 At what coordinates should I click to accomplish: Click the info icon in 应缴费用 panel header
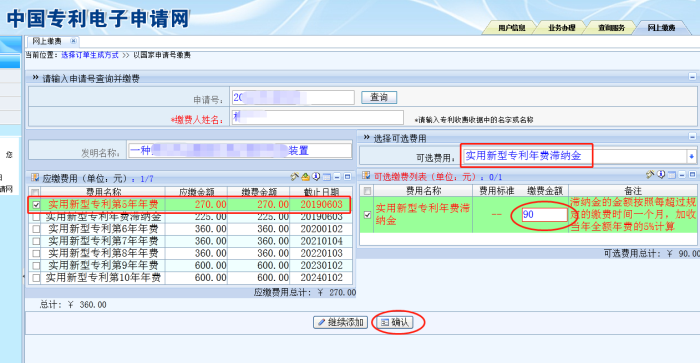pyautogui.click(x=316, y=177)
